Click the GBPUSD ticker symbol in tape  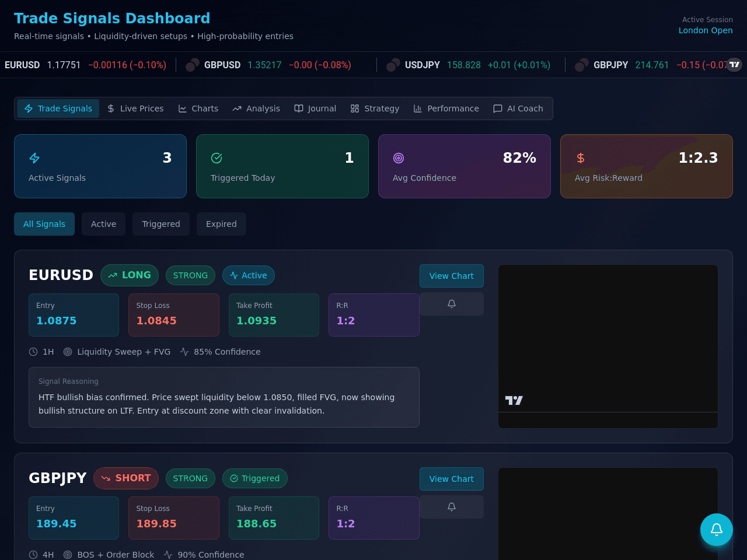coord(222,65)
